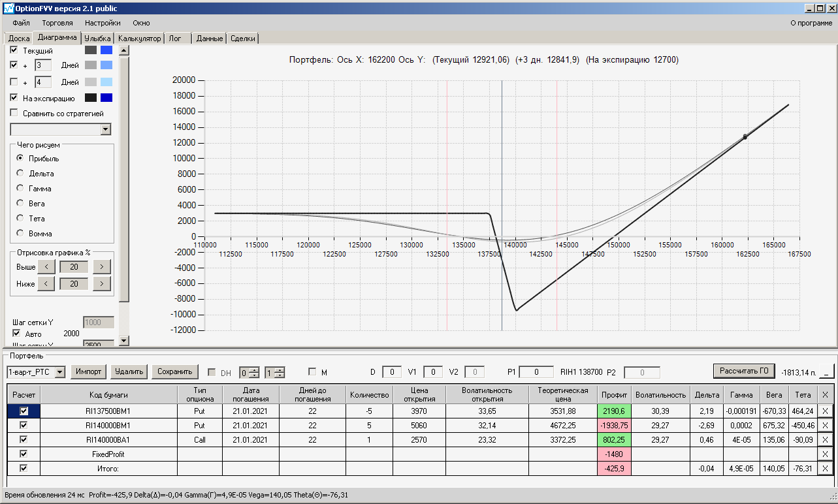The image size is (838, 504).
Task: Click the X column header in the portfolio table
Action: click(x=825, y=394)
